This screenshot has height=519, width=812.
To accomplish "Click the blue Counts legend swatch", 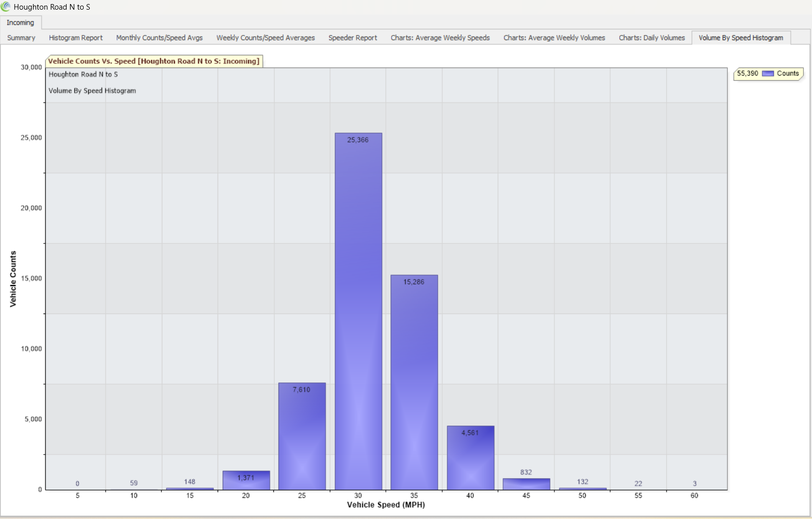I will pos(768,74).
